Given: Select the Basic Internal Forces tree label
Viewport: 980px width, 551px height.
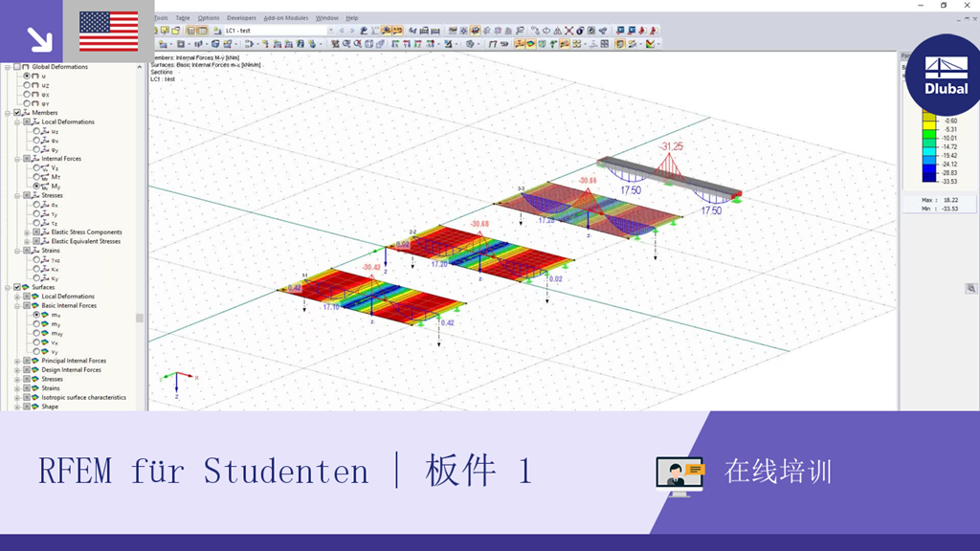Looking at the screenshot, I should tap(69, 305).
